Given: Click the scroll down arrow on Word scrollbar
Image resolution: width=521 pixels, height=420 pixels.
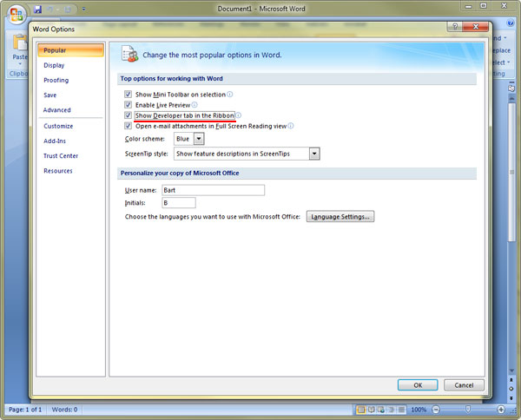Looking at the screenshot, I should coord(511,371).
